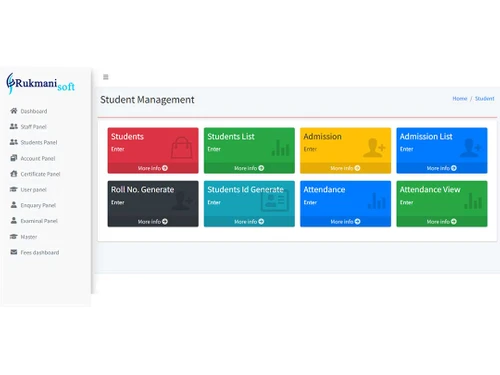The width and height of the screenshot is (500, 375).
Task: Click the Students card title
Action: (x=127, y=137)
